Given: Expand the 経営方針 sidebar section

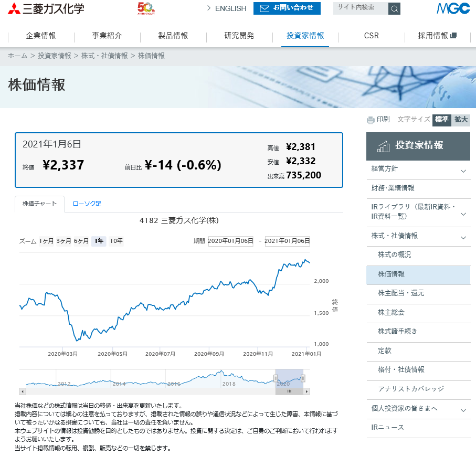Looking at the screenshot, I should [x=463, y=171].
